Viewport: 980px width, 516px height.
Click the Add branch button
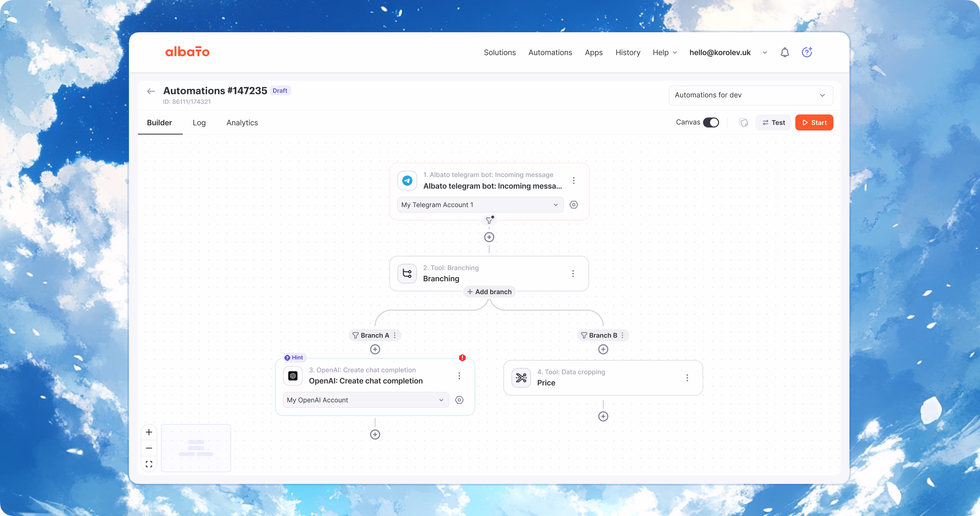pos(489,292)
